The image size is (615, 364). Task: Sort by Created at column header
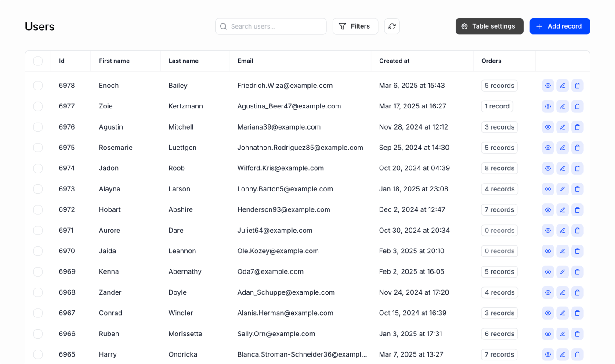click(394, 61)
